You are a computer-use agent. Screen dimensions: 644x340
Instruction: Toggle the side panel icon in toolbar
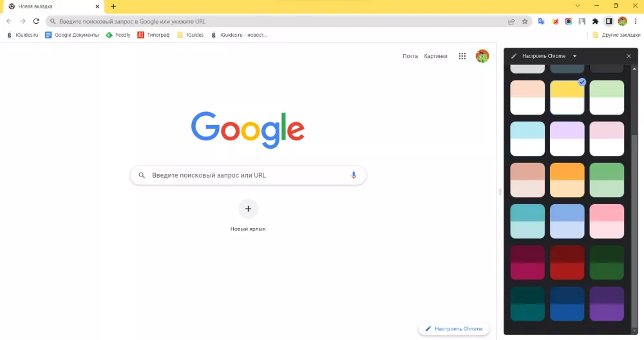coord(609,21)
